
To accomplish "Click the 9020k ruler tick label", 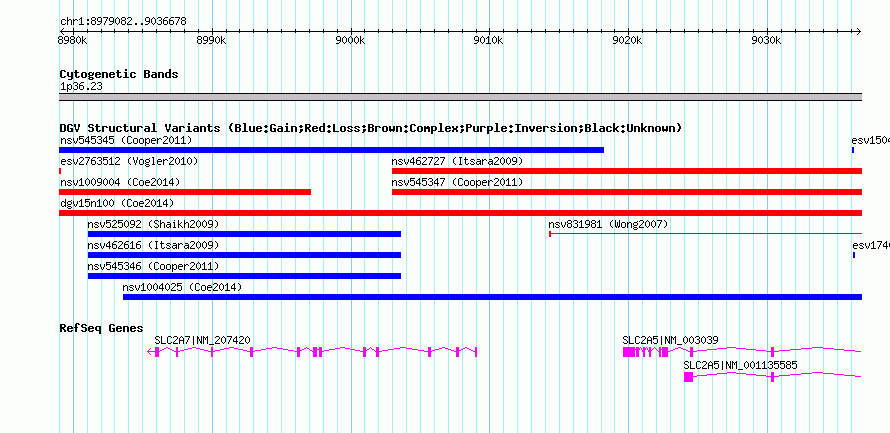I will (x=628, y=41).
